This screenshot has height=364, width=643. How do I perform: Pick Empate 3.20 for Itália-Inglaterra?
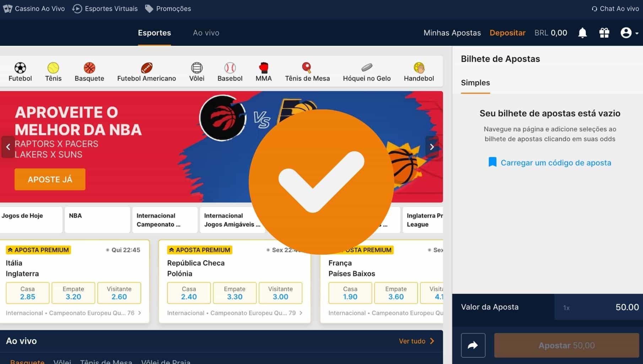click(x=73, y=293)
